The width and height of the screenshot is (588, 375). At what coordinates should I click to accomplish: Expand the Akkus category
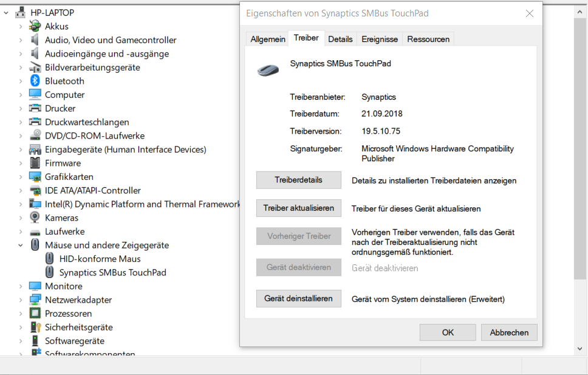pos(21,27)
